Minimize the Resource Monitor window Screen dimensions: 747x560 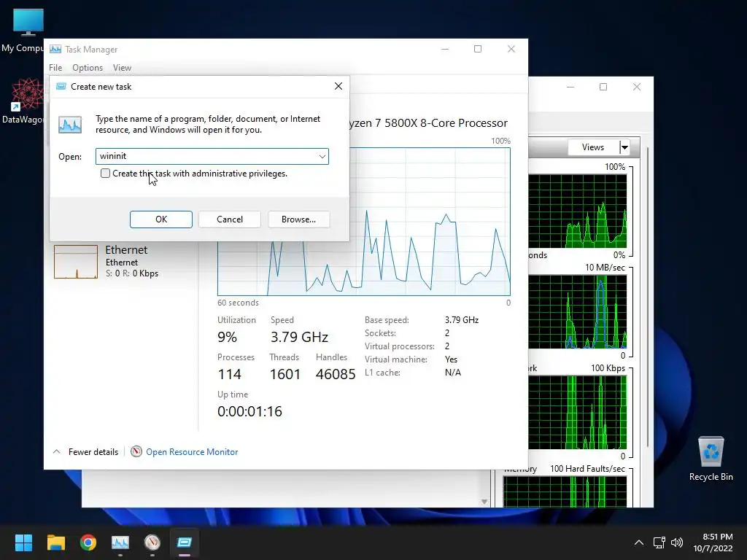click(570, 87)
